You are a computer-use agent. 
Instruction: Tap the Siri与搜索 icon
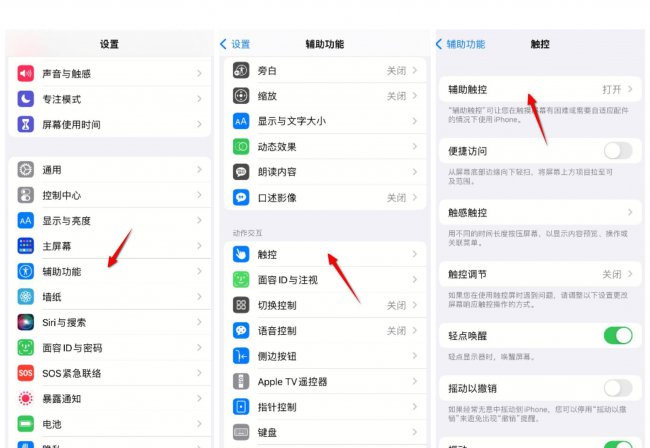pos(25,322)
